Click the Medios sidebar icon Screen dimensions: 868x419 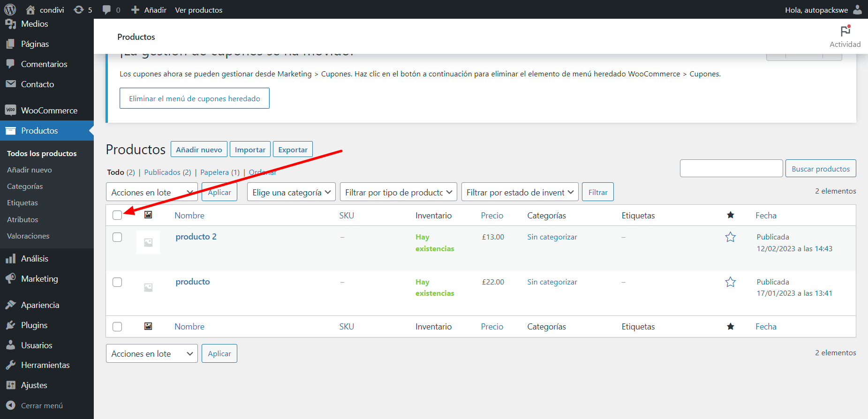pyautogui.click(x=10, y=24)
